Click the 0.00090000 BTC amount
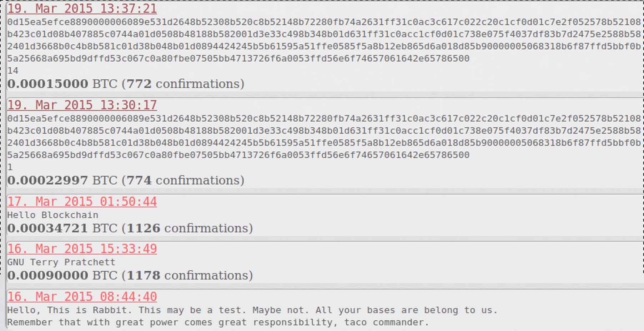The height and width of the screenshot is (331, 644). (x=62, y=275)
